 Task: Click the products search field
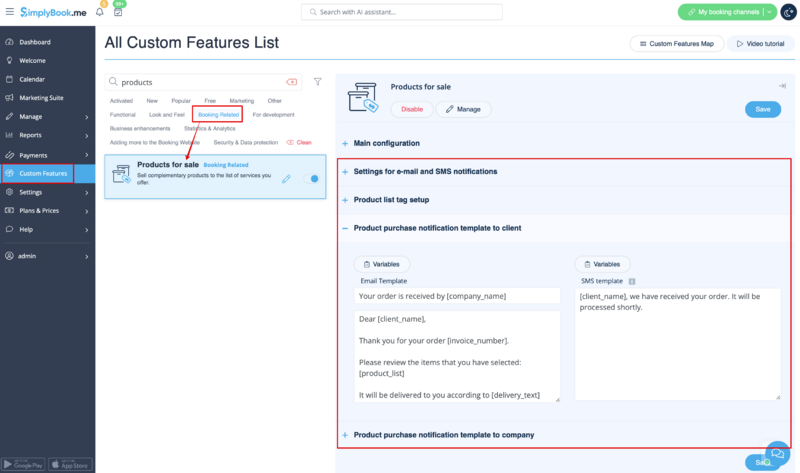coord(203,82)
